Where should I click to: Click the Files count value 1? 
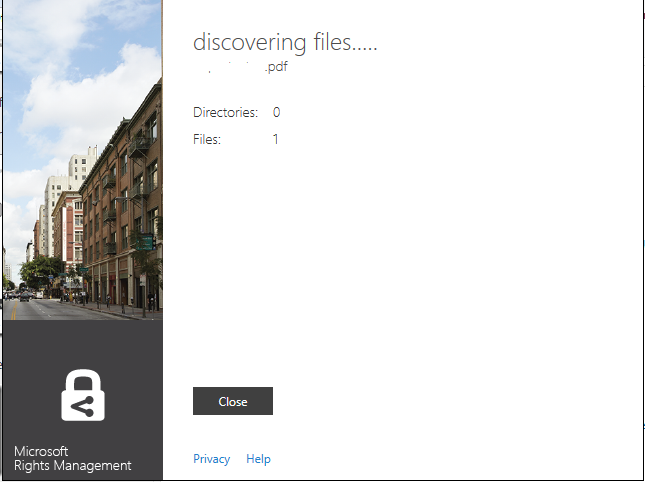click(x=276, y=140)
